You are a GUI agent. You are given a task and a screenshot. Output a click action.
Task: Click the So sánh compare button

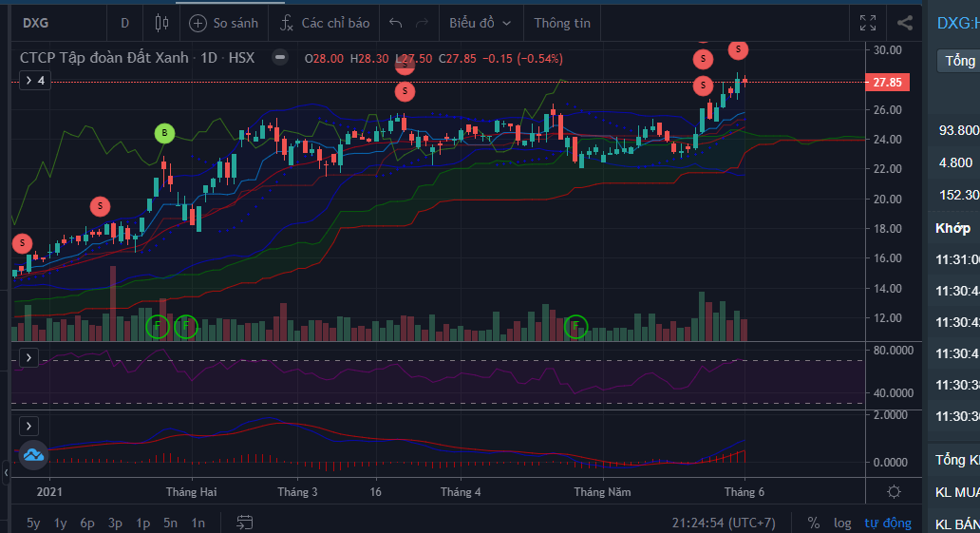point(224,23)
